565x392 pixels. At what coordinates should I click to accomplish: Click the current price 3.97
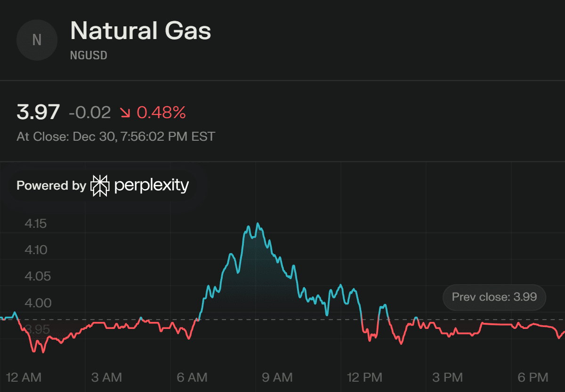click(x=38, y=112)
